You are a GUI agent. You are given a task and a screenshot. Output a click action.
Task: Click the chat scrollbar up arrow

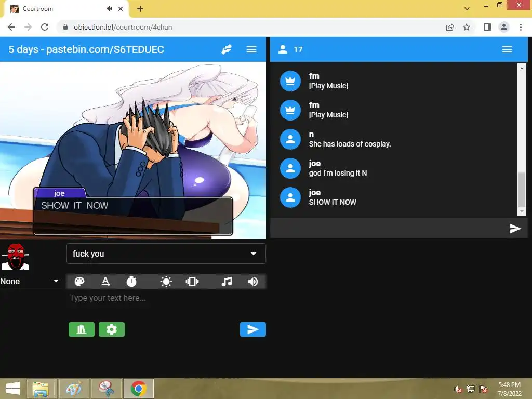(522, 68)
